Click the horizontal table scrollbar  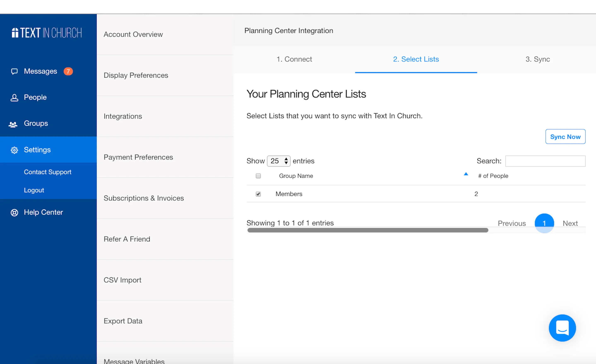tap(368, 230)
